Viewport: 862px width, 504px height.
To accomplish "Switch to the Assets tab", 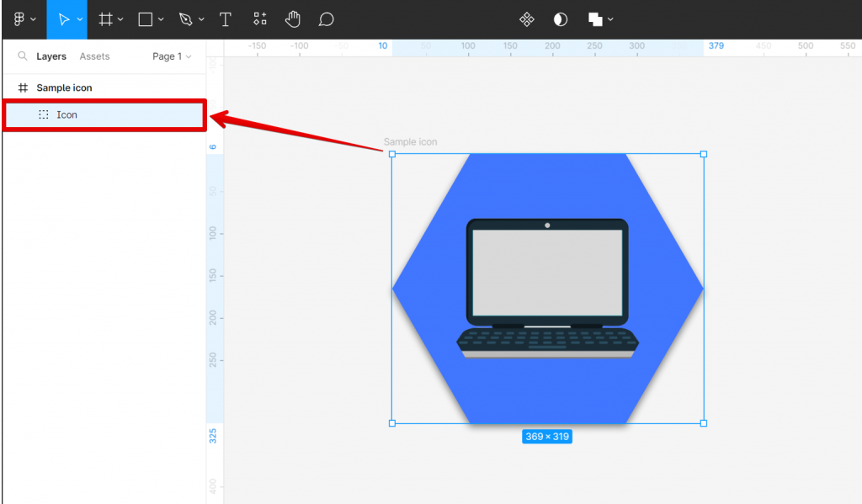I will tap(93, 56).
